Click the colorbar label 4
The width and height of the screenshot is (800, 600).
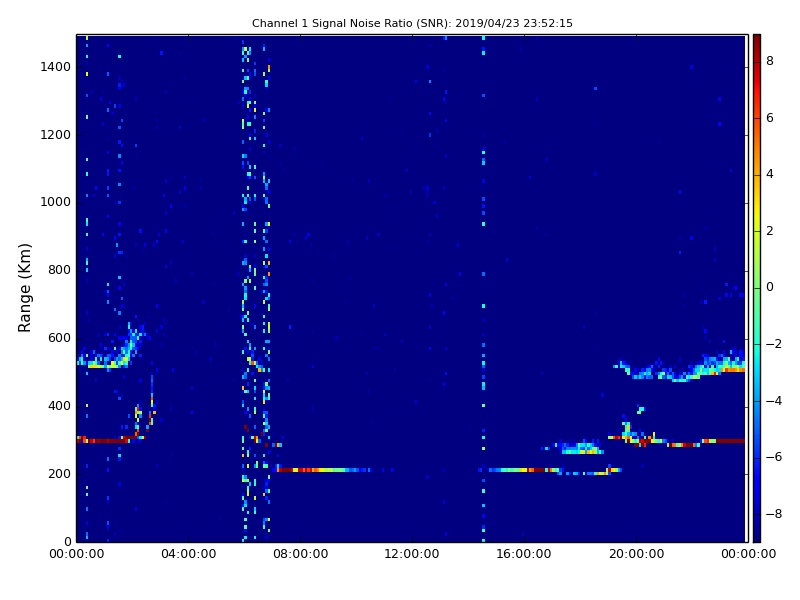click(x=770, y=174)
